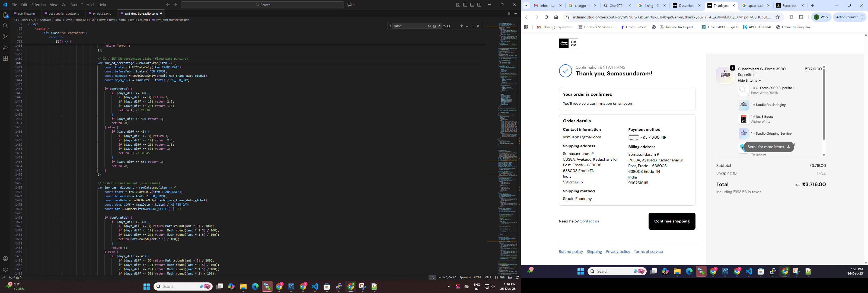Reload the Li-Ning checkout page
Viewport: 868px width, 293px height.
546,17
